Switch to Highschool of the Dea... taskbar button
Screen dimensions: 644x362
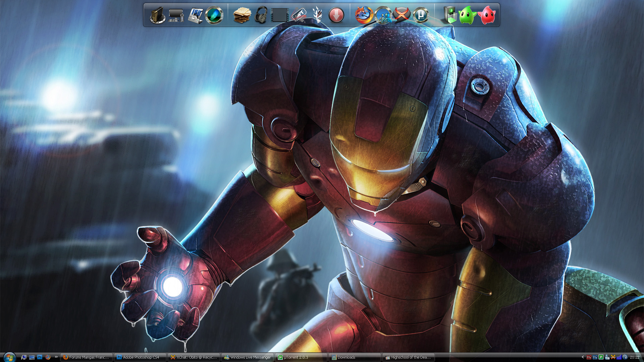click(x=409, y=357)
